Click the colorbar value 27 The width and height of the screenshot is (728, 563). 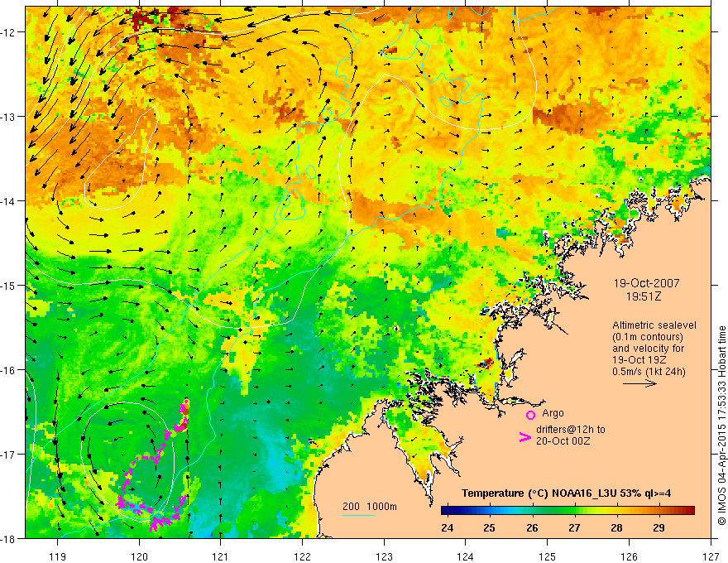[574, 527]
